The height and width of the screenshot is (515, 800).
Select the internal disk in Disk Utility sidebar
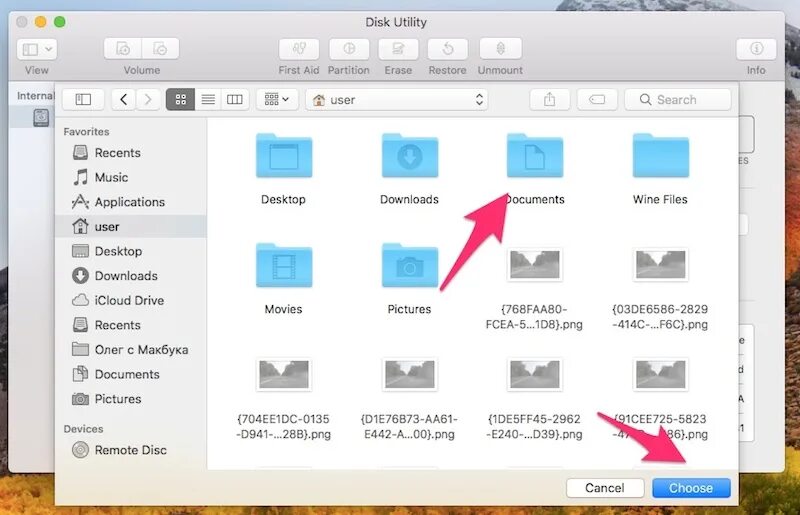[41, 117]
